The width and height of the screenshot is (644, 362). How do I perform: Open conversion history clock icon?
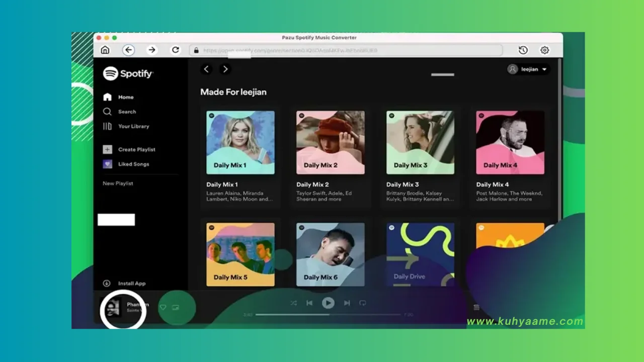(523, 50)
